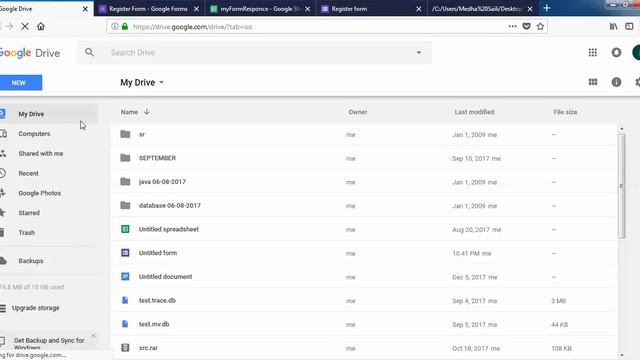Click the Last modified column header
640x360 pixels.
[x=474, y=112]
